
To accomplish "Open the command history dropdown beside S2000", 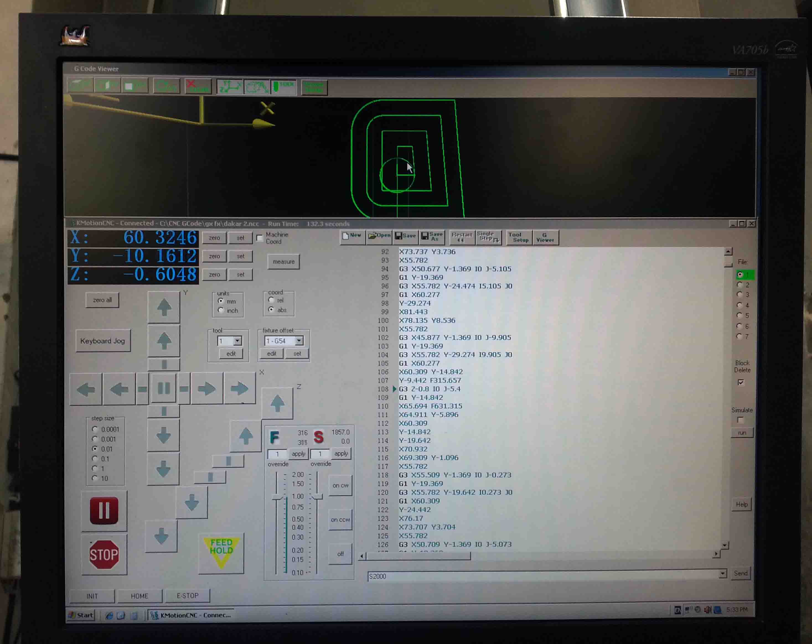I will [722, 574].
